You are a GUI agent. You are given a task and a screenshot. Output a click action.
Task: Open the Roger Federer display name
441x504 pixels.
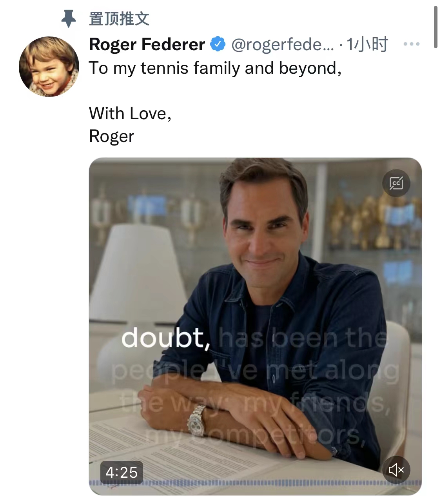[x=147, y=44]
